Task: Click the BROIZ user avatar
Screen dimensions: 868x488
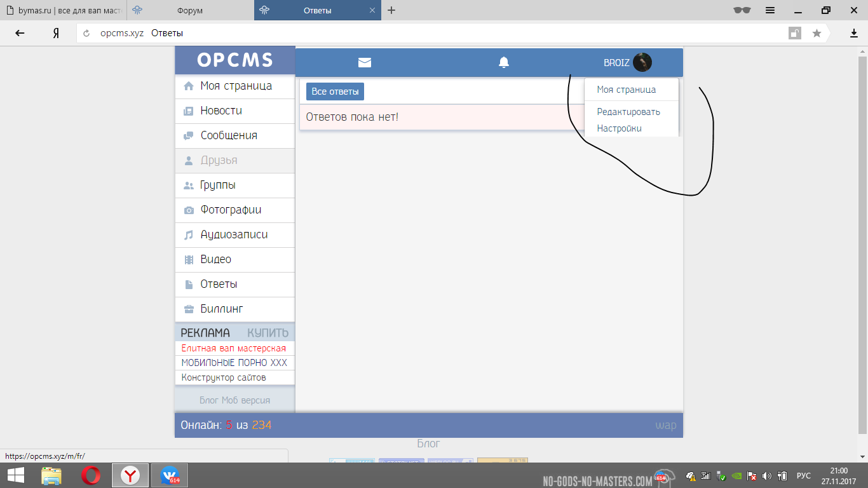Action: click(x=642, y=62)
